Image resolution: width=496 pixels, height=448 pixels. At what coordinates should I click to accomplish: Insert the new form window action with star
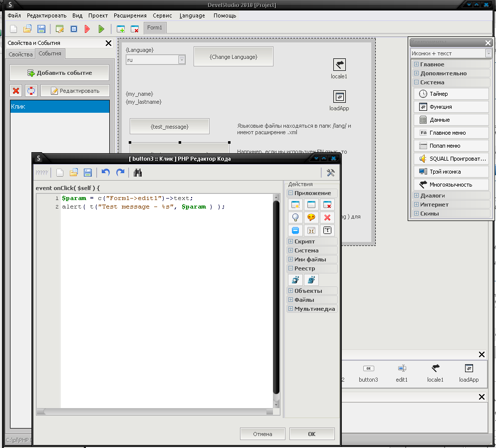point(295,205)
